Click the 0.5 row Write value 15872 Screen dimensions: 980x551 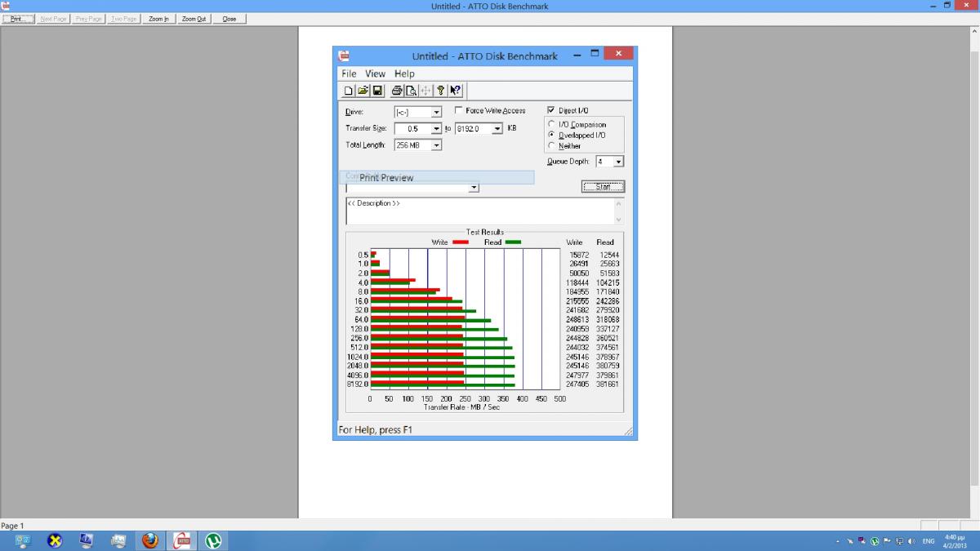point(579,255)
